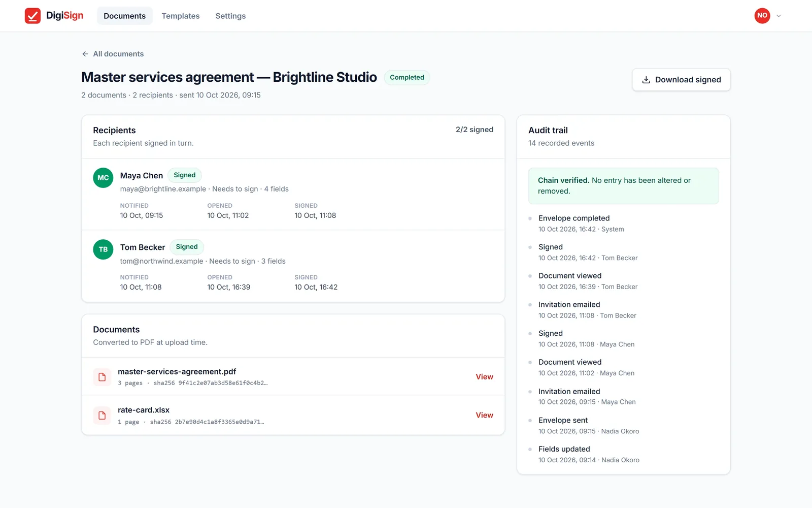Click the master-services-agreement.pdf file name
The height and width of the screenshot is (508, 812).
pyautogui.click(x=177, y=371)
